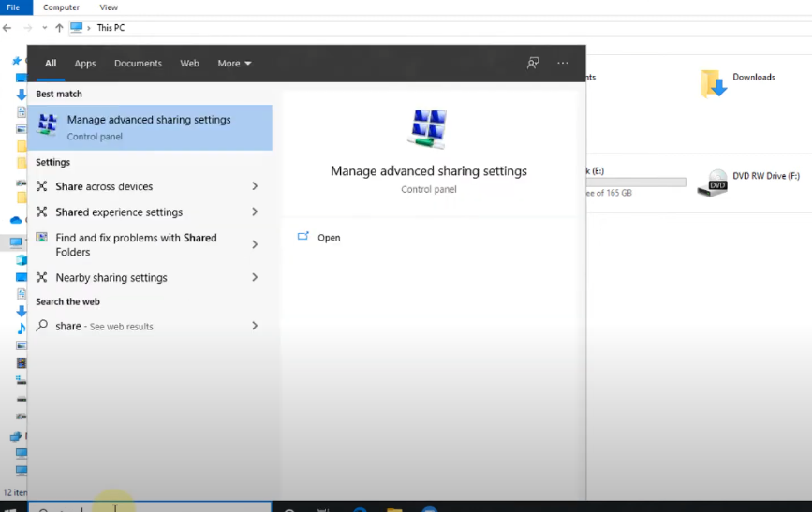Image resolution: width=812 pixels, height=512 pixels.
Task: Click the search feedback person icon
Action: point(533,63)
